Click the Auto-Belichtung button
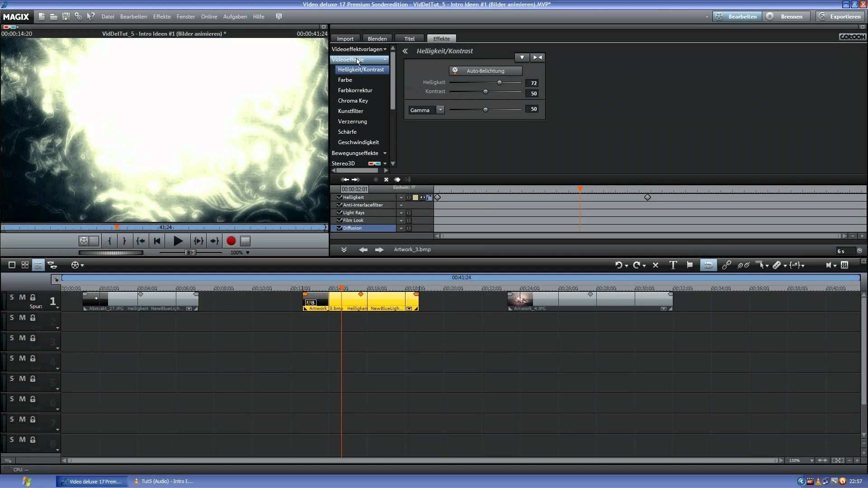 [485, 71]
